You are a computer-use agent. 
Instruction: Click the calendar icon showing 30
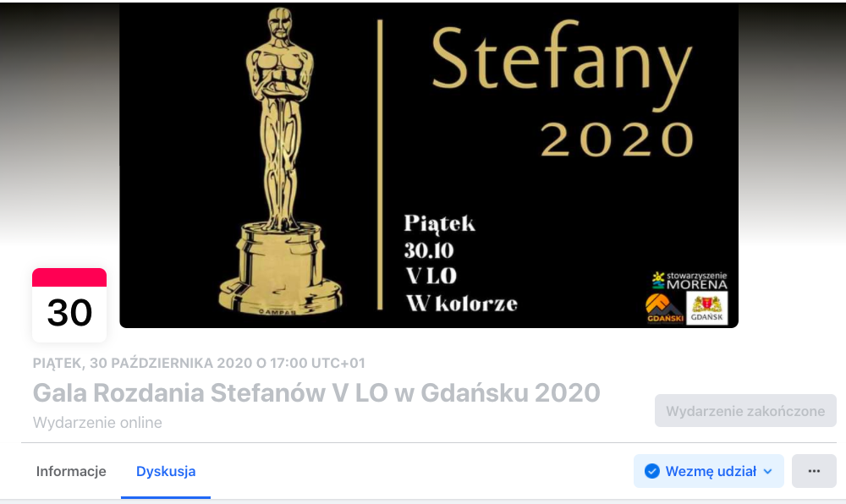(x=69, y=305)
